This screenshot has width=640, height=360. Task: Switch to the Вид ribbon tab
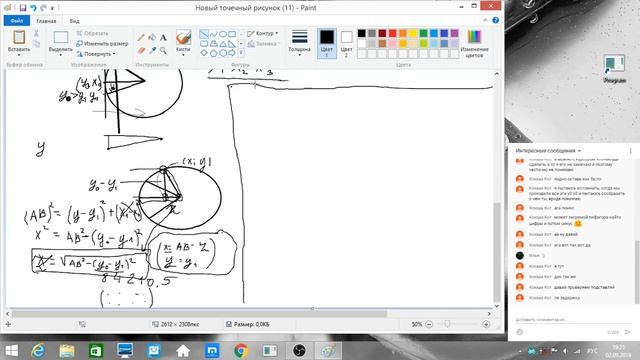74,21
